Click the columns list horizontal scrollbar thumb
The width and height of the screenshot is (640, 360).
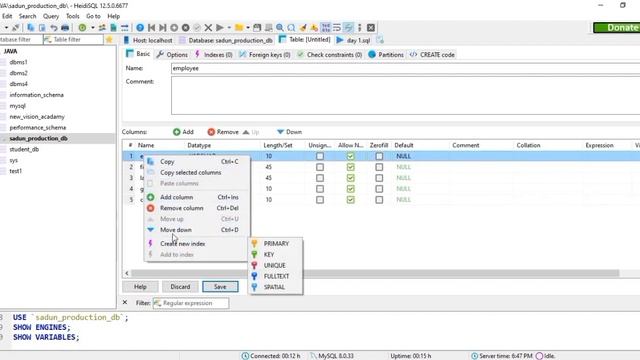click(x=375, y=273)
